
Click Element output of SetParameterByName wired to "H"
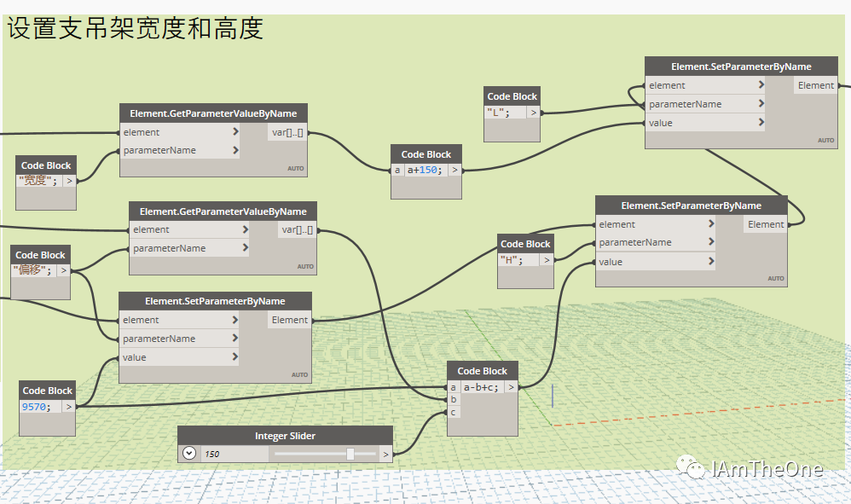pyautogui.click(x=766, y=224)
